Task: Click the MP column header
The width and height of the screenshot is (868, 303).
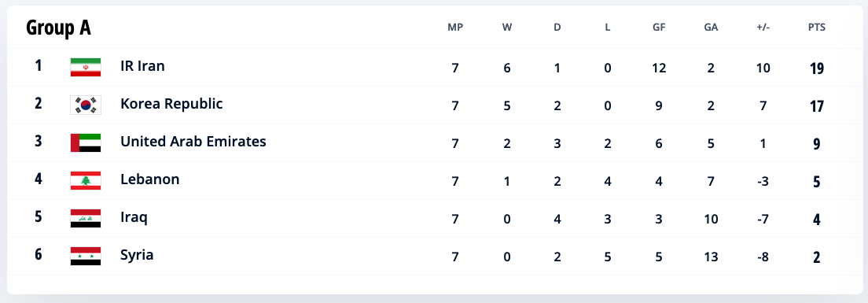Action: point(455,27)
